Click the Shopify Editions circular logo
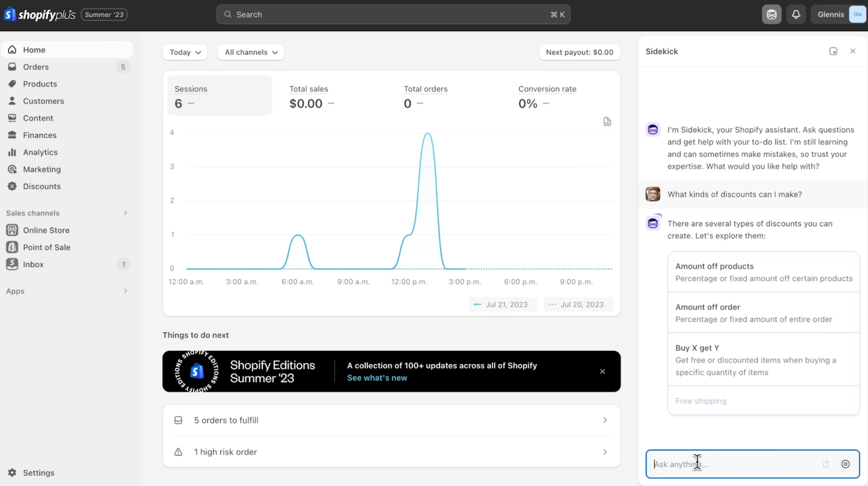Image resolution: width=868 pixels, height=486 pixels. [x=197, y=372]
